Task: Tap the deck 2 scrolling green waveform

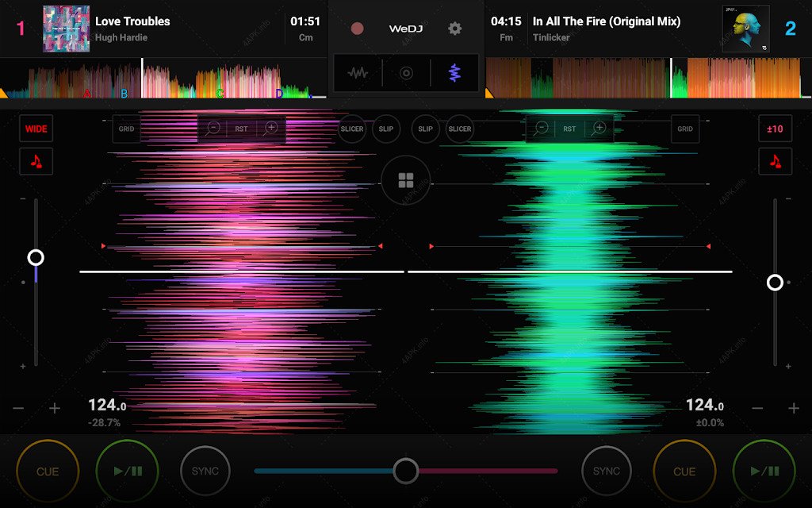Action: point(569,272)
